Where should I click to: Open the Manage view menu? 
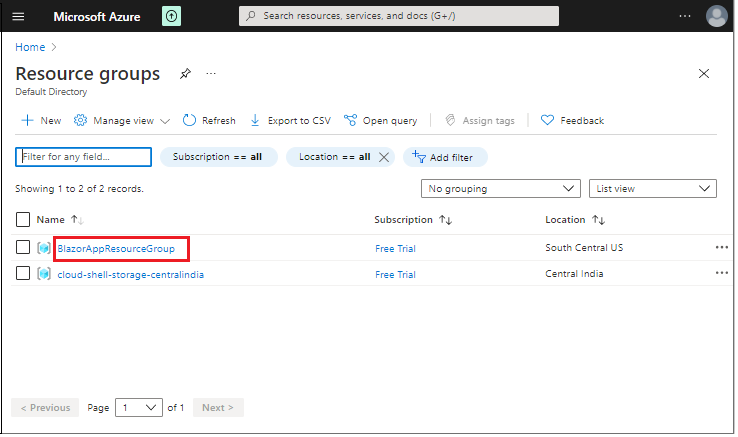point(121,121)
